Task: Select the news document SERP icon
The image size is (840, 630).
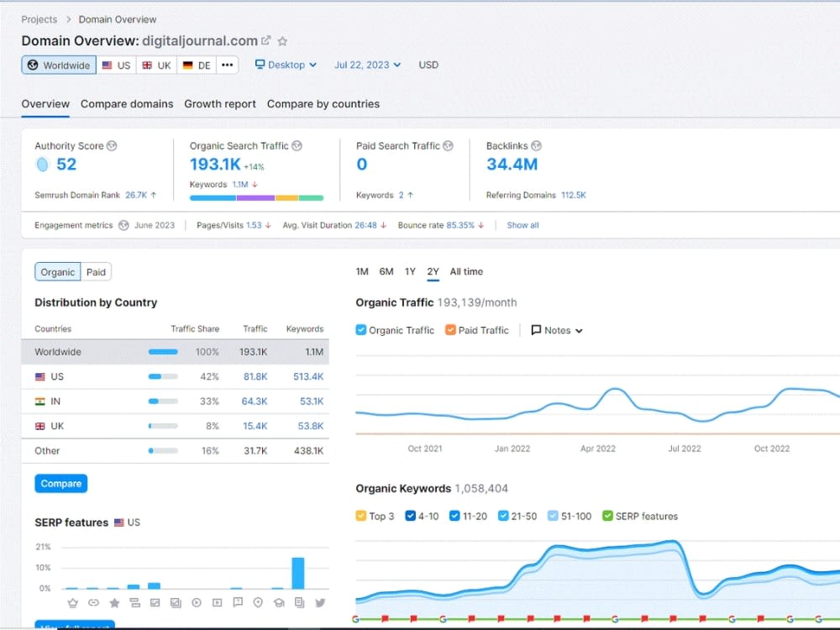Action: point(300,602)
